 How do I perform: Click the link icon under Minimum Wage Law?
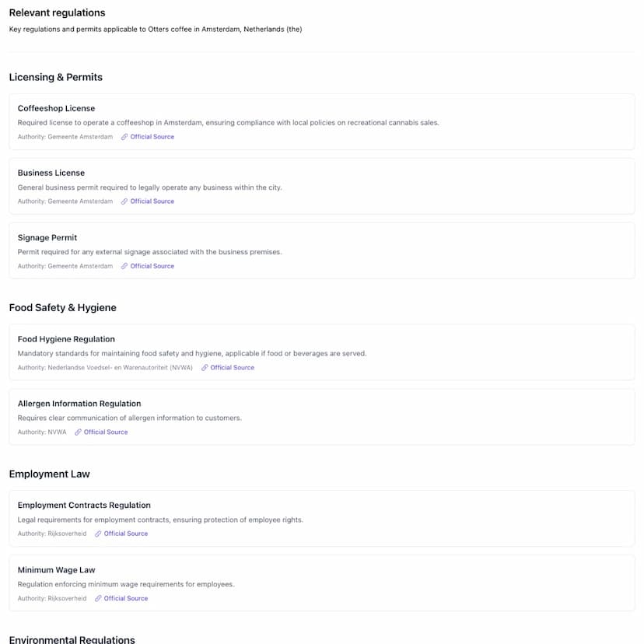98,599
